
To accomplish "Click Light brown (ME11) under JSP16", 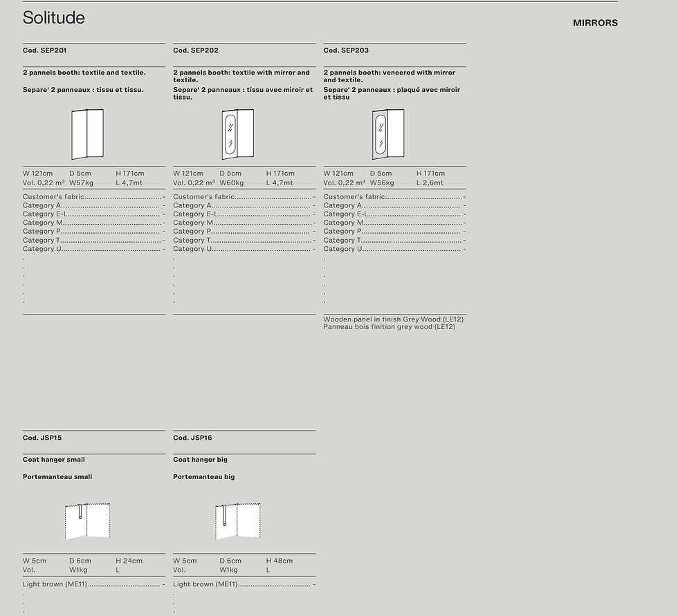I will tap(244, 584).
